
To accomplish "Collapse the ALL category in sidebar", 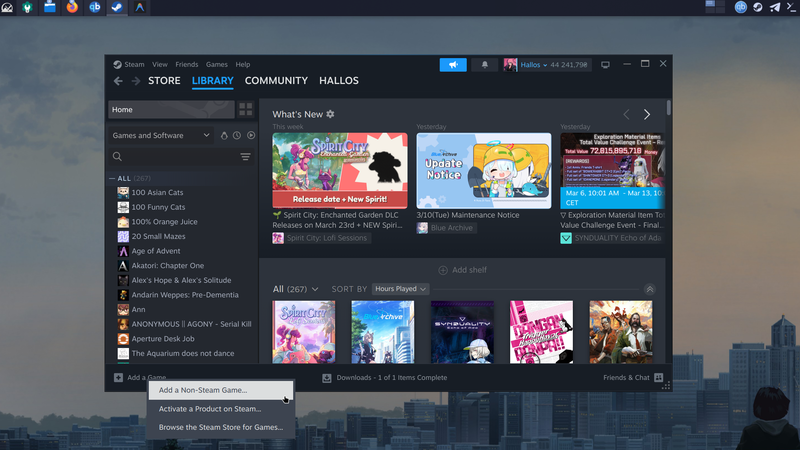I will tap(112, 178).
